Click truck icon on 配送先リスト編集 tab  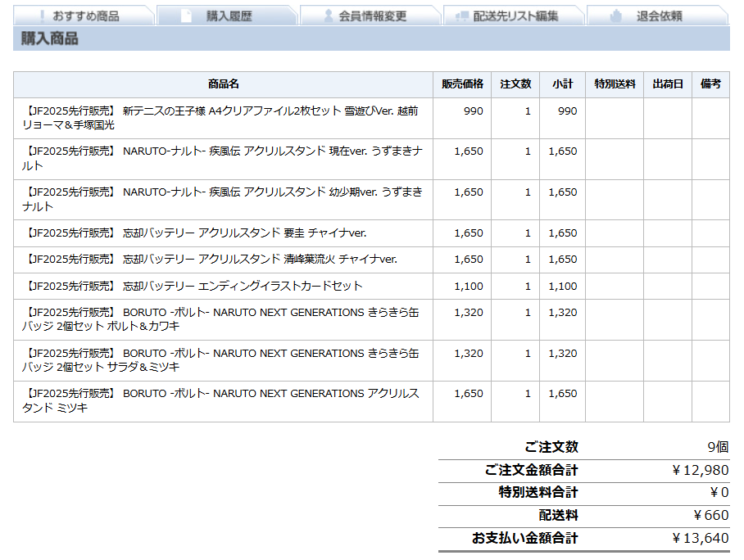[x=461, y=16]
